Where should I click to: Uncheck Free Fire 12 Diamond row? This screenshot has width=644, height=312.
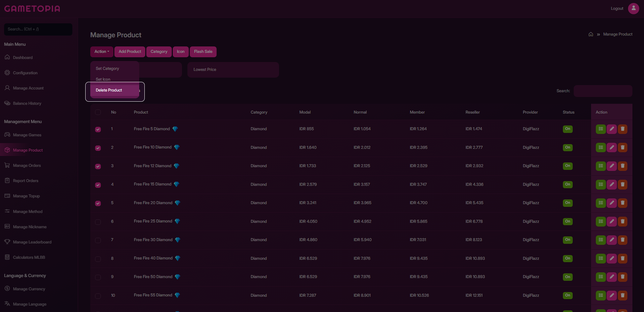(x=98, y=166)
